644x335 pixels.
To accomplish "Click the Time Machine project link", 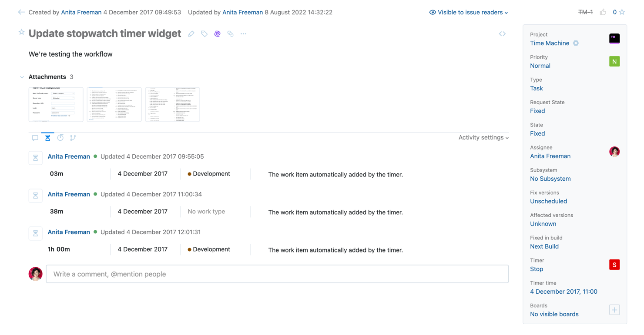I will click(x=549, y=43).
